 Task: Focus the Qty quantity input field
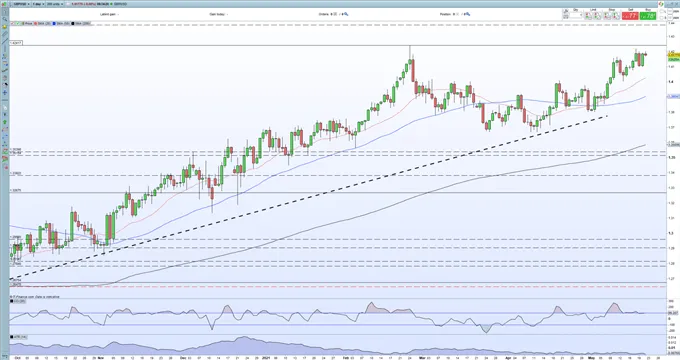(x=576, y=15)
